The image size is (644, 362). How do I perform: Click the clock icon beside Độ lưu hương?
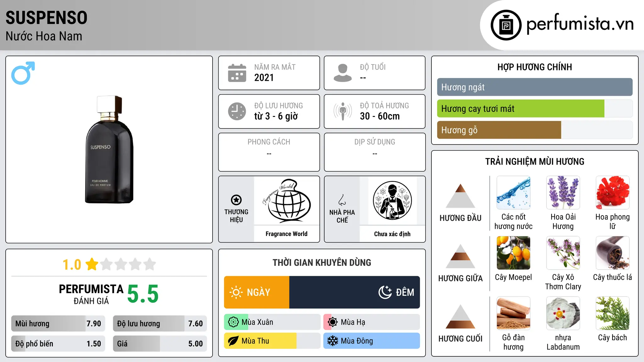(x=237, y=111)
